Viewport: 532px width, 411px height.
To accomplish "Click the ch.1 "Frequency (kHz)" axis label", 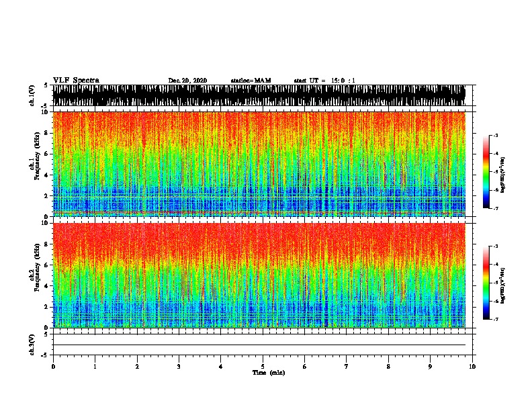I will (38, 156).
